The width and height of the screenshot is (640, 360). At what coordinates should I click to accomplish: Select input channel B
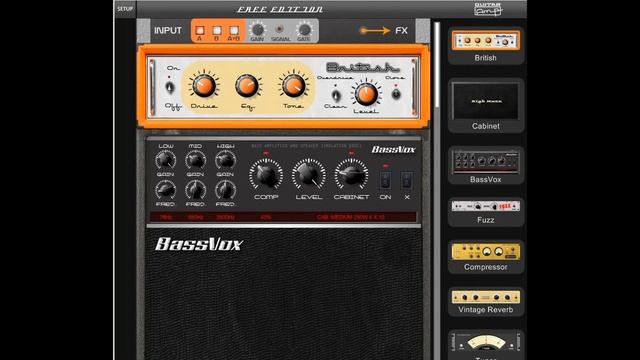(217, 30)
